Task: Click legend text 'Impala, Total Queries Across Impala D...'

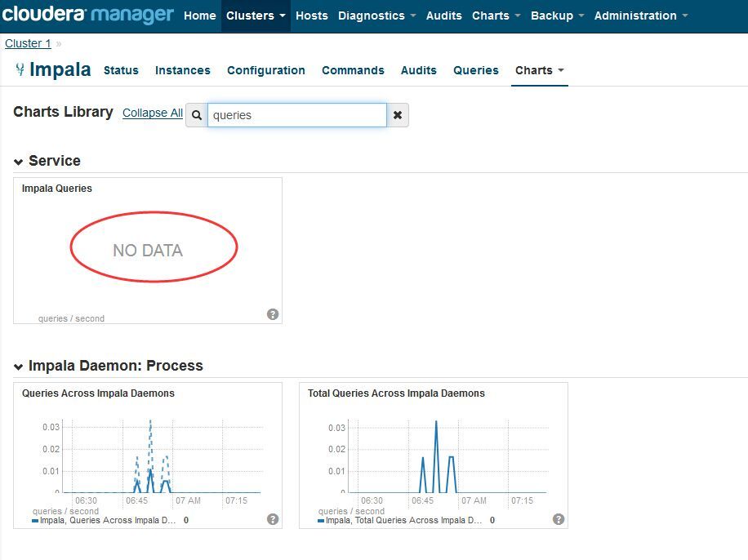Action: [403, 521]
